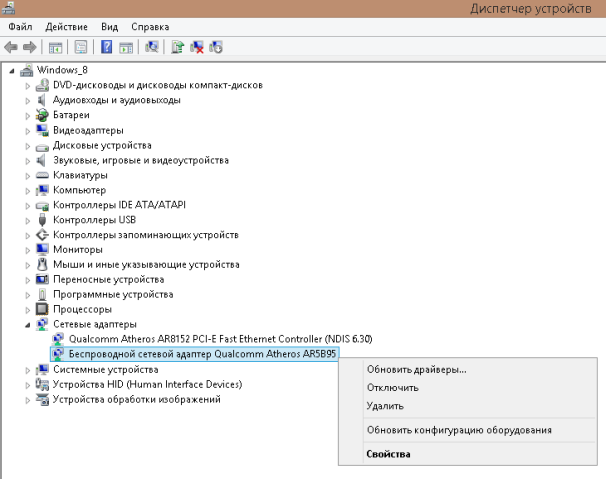The width and height of the screenshot is (606, 479).
Task: Select the Мыши и иные указывающие устройства label
Action: (146, 264)
